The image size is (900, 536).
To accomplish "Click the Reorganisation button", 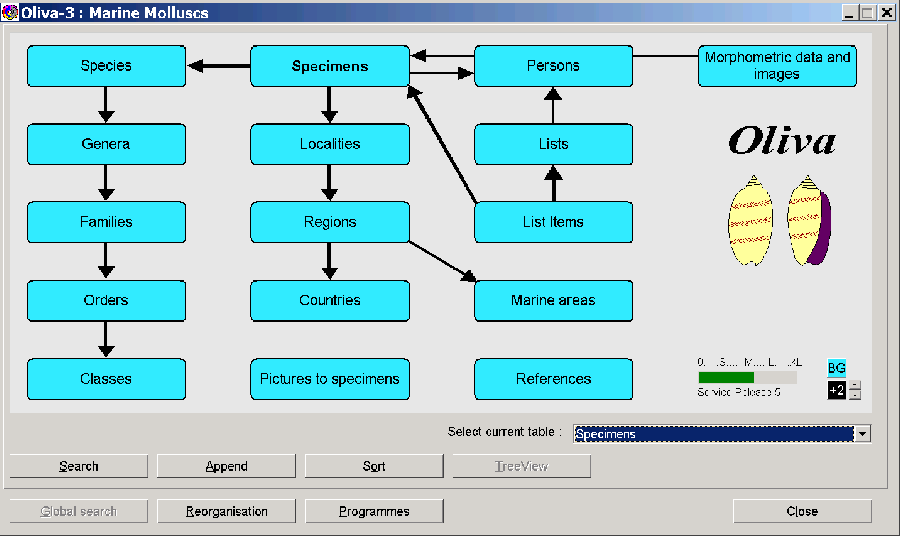I will [x=226, y=511].
